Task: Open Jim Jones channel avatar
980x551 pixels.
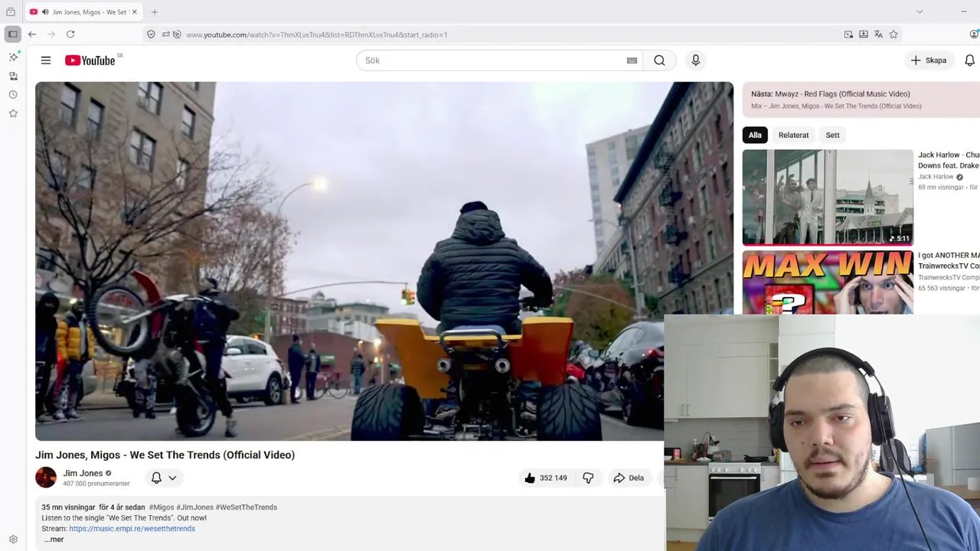Action: click(46, 478)
